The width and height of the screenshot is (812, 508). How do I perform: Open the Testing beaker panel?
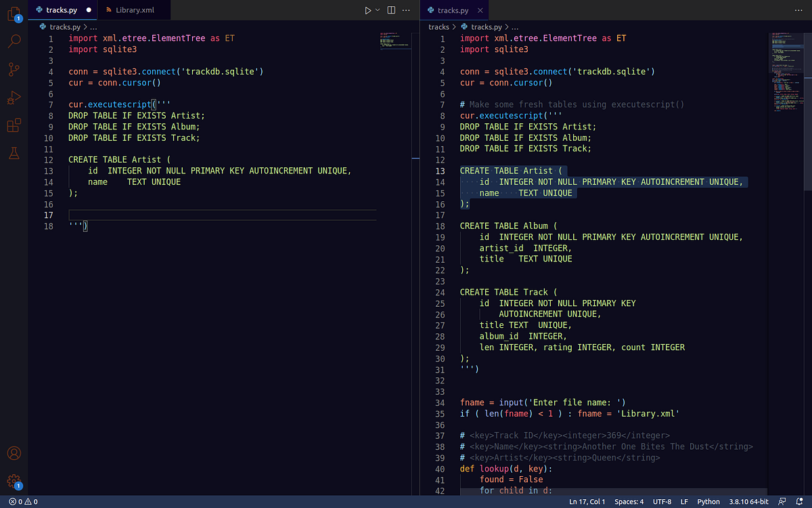(14, 154)
